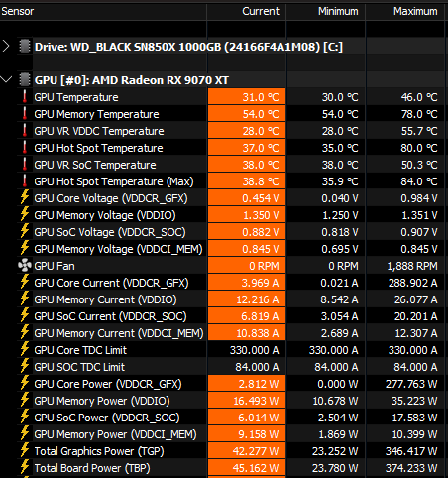Click the Minimum column header

click(326, 11)
